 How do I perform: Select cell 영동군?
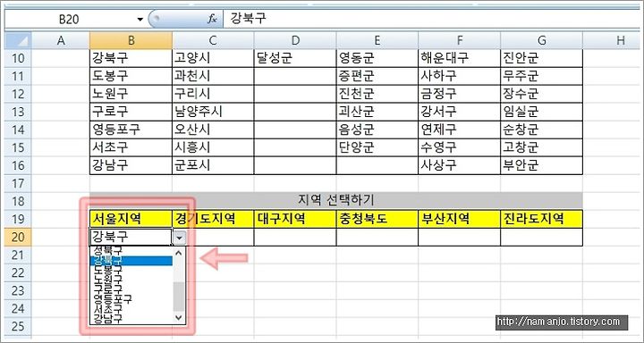tap(377, 58)
